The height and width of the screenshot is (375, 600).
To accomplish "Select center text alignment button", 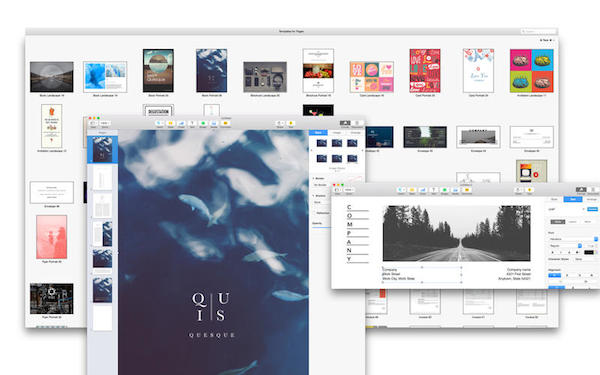I will point(567,275).
